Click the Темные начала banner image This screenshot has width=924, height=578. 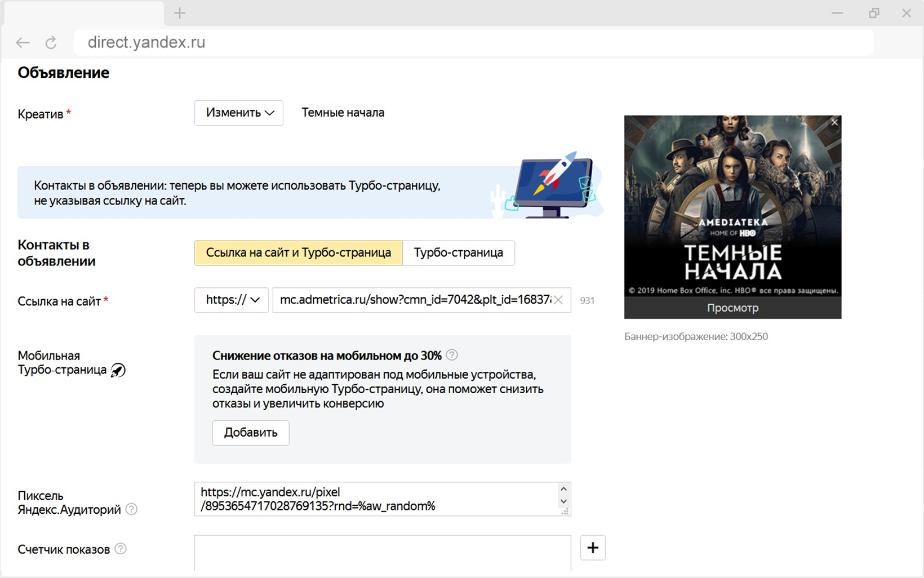click(732, 206)
